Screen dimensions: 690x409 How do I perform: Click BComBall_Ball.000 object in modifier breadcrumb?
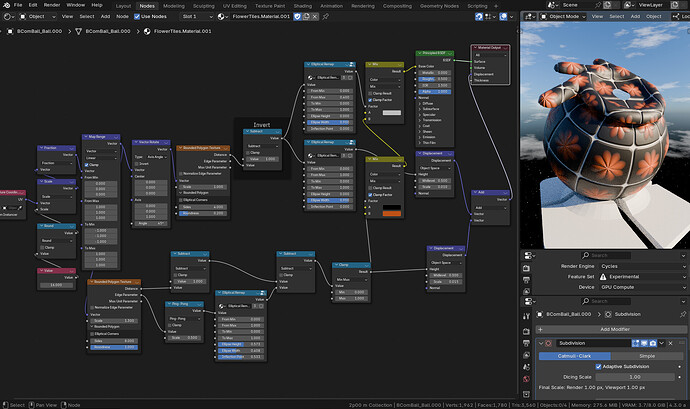point(568,314)
